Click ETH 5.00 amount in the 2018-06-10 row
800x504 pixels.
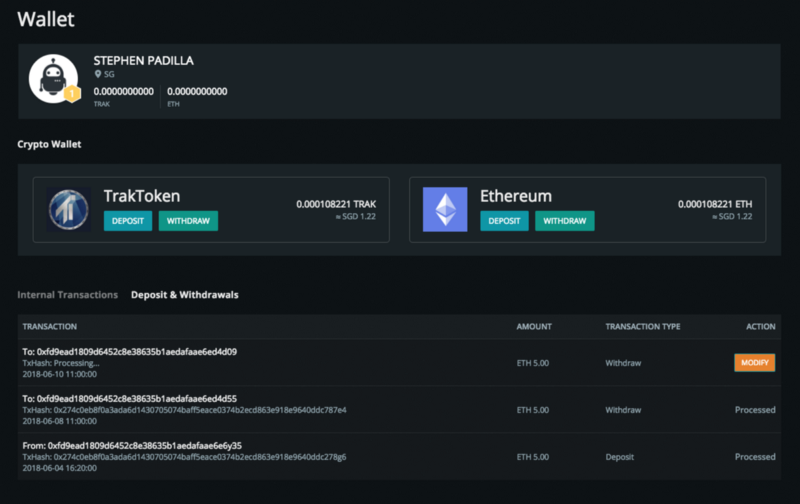[x=533, y=363]
